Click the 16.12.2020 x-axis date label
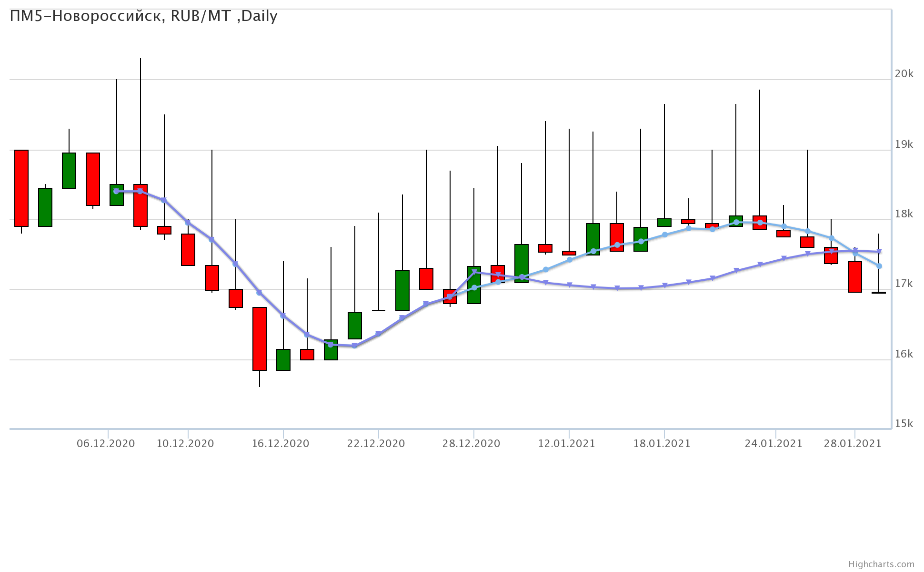Image resolution: width=924 pixels, height=572 pixels. [x=281, y=444]
